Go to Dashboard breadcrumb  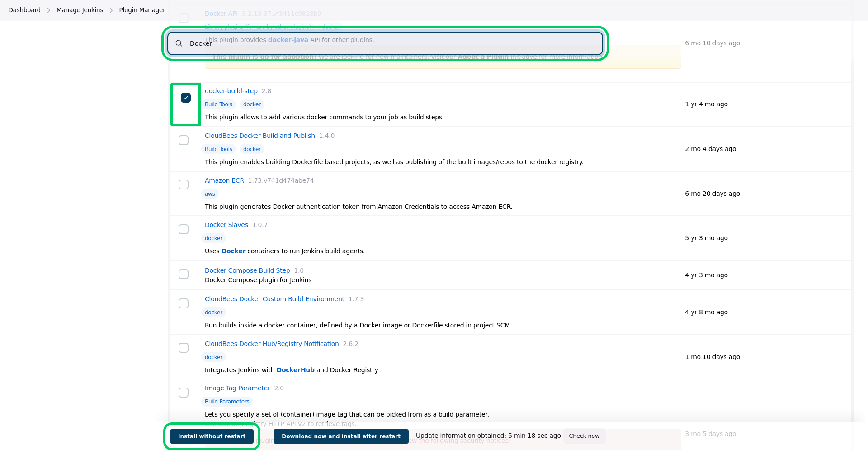24,10
